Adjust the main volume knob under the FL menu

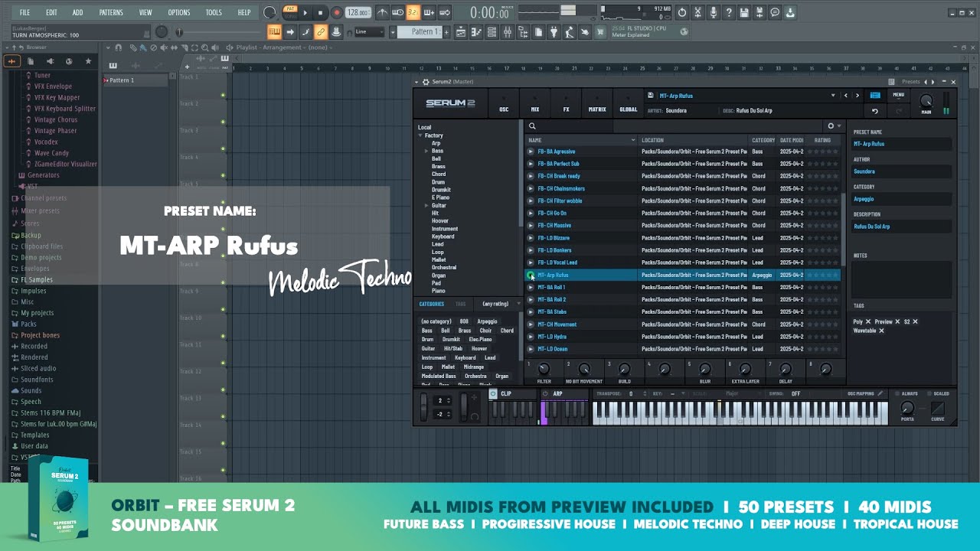[162, 32]
